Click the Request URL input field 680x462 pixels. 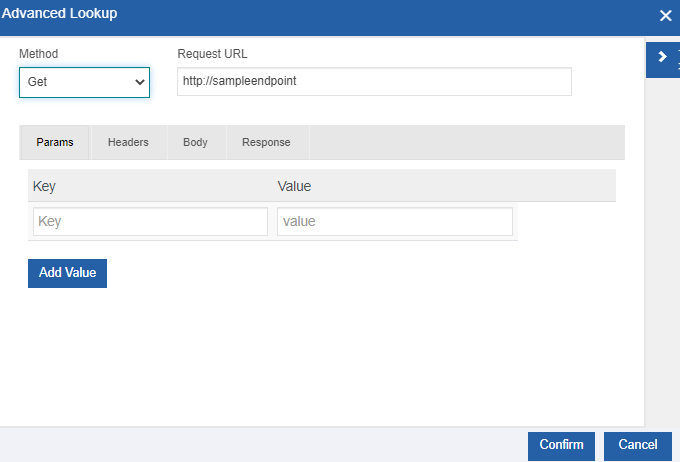point(374,82)
